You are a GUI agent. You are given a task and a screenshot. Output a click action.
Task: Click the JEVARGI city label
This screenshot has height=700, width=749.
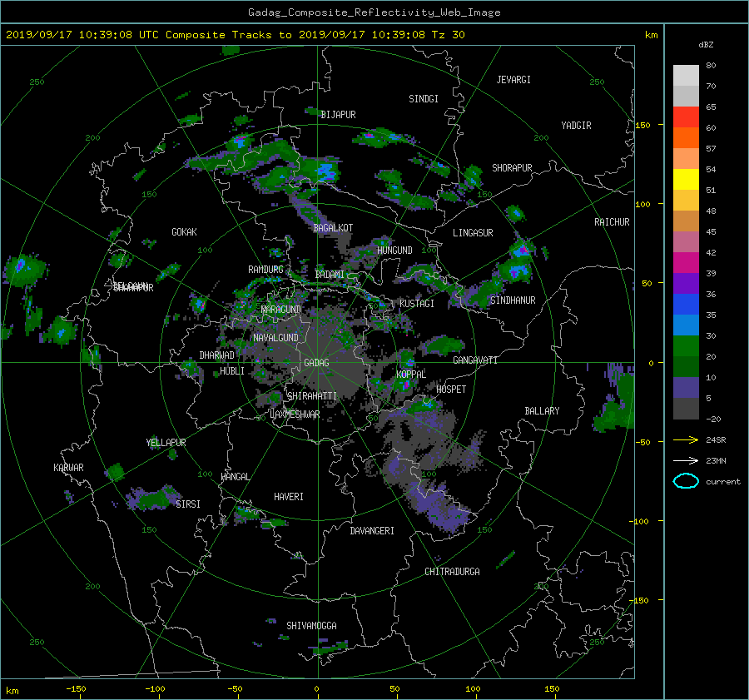513,80
